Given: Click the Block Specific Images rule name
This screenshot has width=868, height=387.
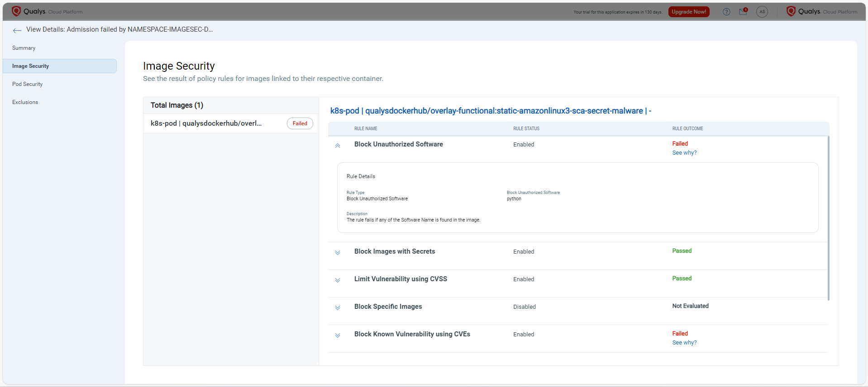Looking at the screenshot, I should (x=388, y=307).
